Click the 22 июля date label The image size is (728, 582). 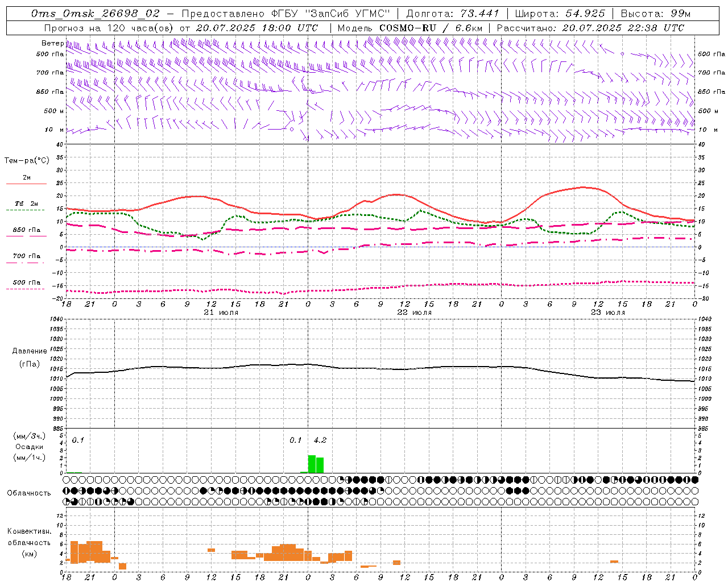415,313
